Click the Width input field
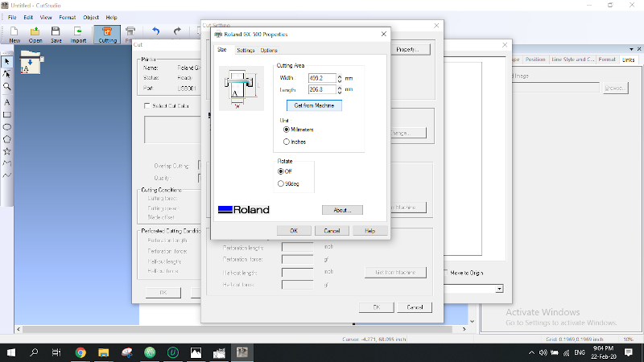The width and height of the screenshot is (644, 362). pos(322,78)
